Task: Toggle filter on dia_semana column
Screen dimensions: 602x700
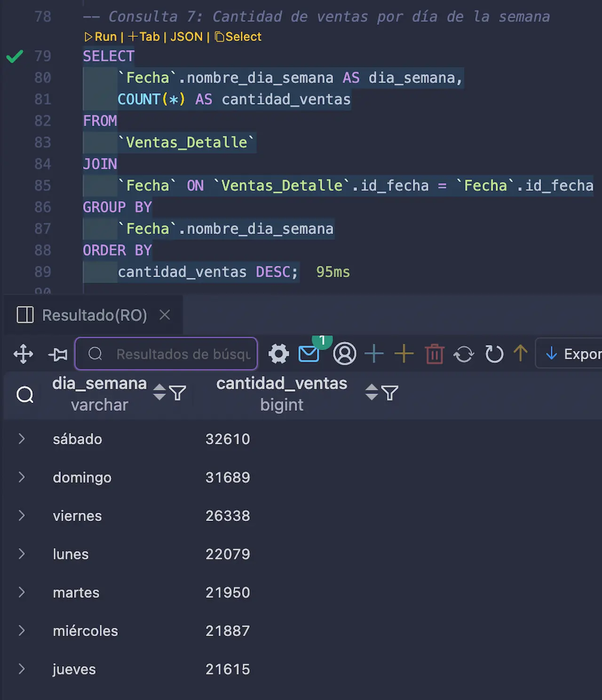Action: (x=178, y=393)
